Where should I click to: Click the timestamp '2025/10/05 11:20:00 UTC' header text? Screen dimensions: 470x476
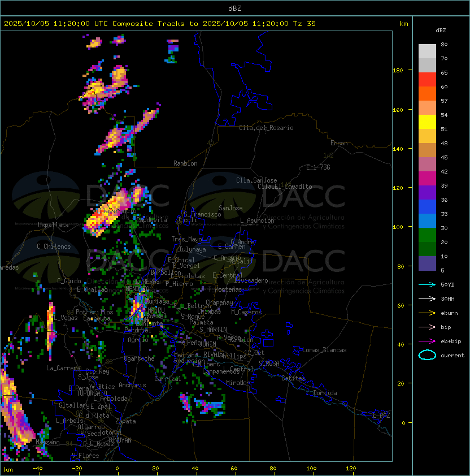click(x=56, y=24)
